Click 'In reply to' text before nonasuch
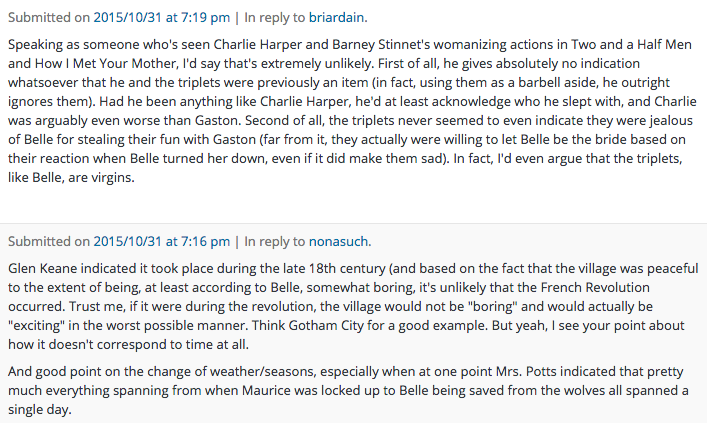707x423 pixels. click(275, 242)
